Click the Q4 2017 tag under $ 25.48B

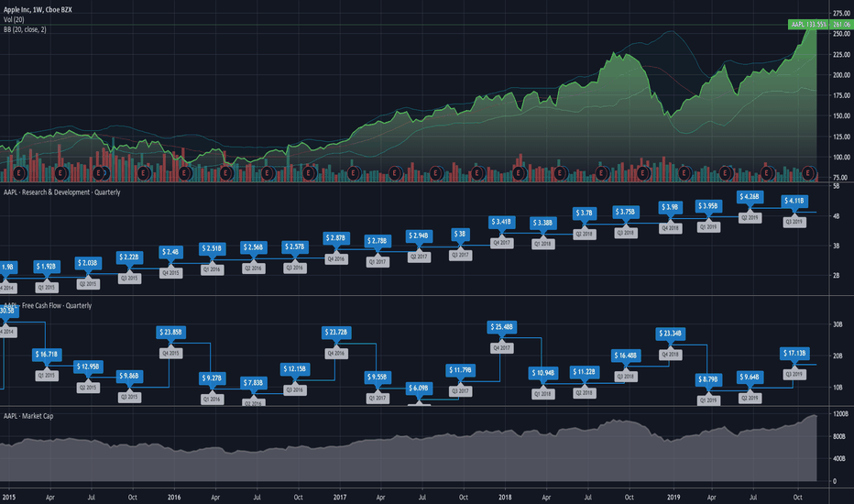[501, 347]
